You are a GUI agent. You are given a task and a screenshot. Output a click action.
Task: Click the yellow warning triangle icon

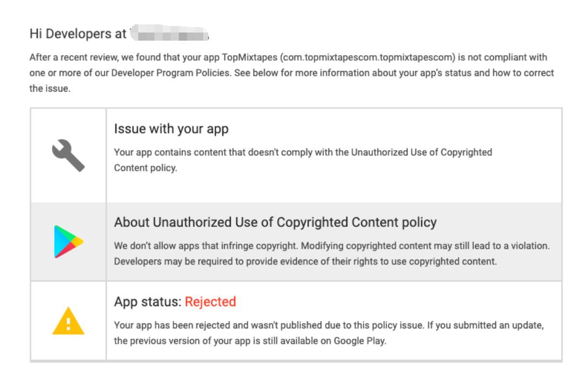[68, 321]
